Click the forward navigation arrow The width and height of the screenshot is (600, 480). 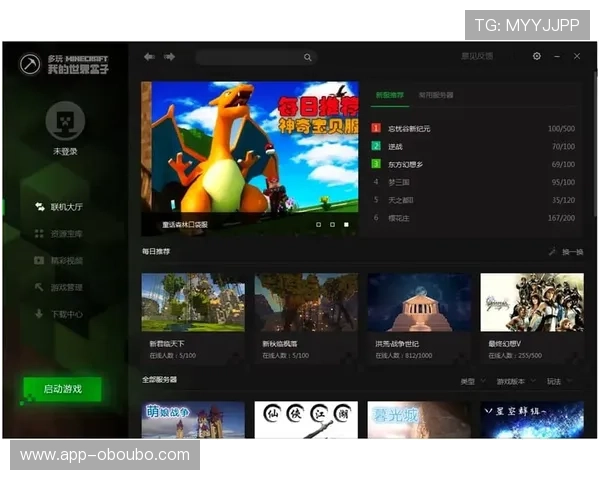169,57
